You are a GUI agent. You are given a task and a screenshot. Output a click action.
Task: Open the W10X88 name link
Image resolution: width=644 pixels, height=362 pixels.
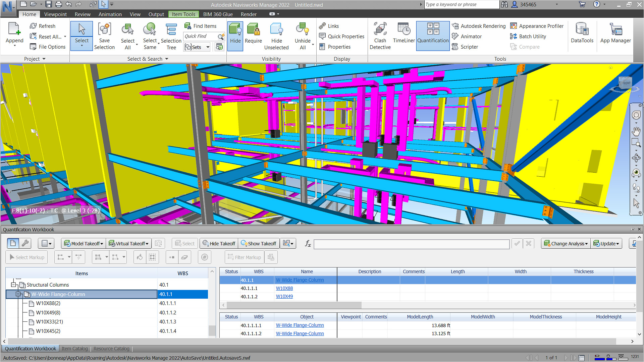(x=284, y=288)
